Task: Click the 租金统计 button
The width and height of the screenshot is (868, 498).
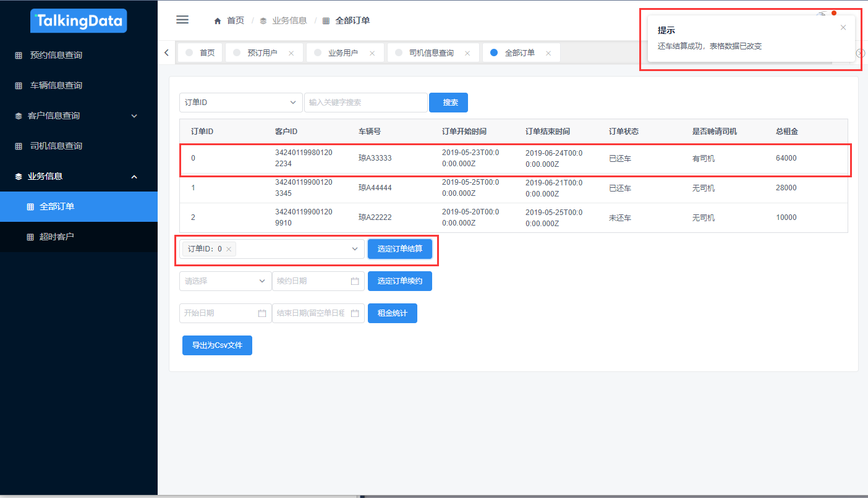Action: (393, 313)
